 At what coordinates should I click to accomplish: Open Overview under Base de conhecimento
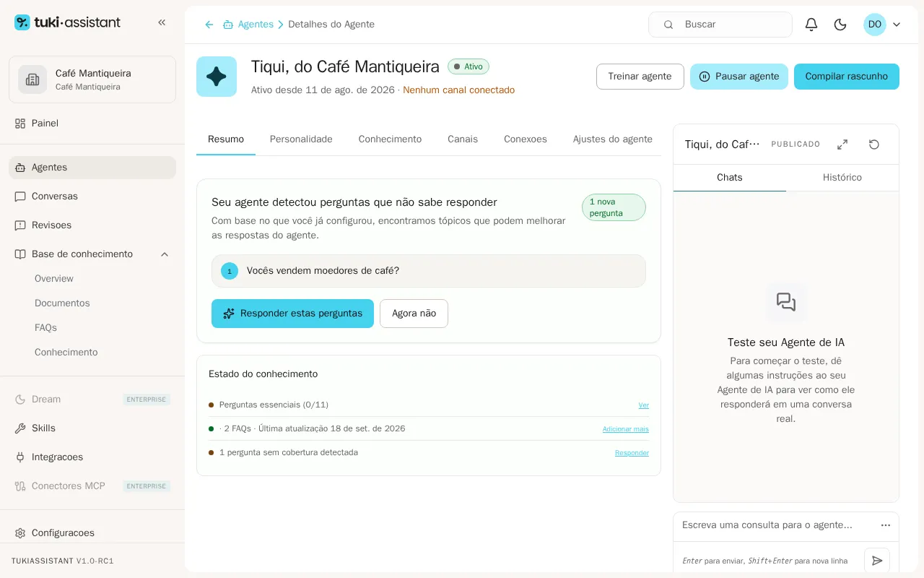tap(54, 279)
